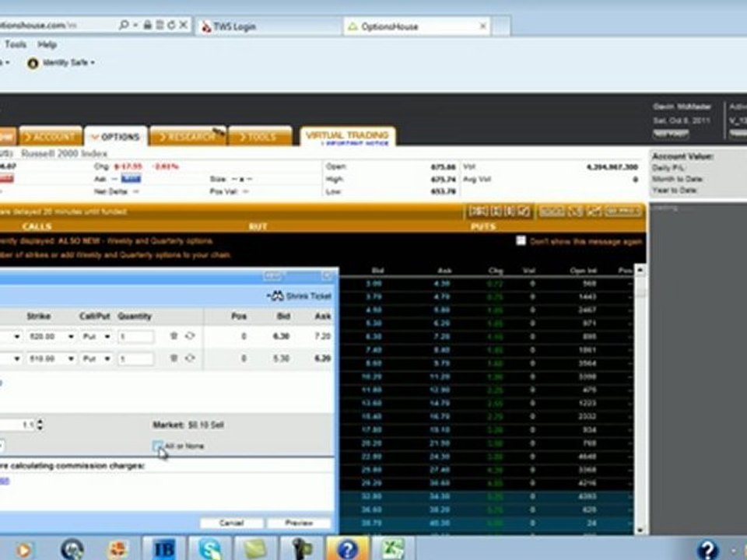The image size is (747, 560).
Task: Open the media player icon in taskbar
Action: 24,550
